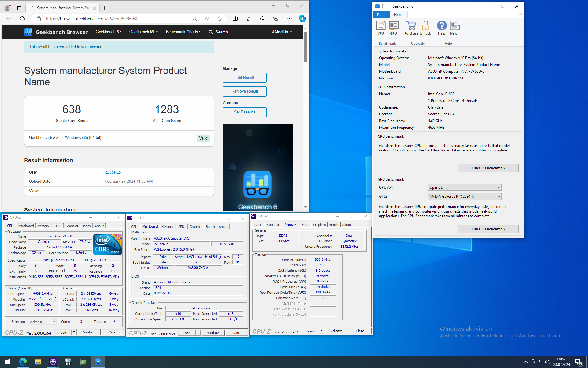Switch to Mainboard tab in CPU-Z CPU window
The image size is (588, 368).
pyautogui.click(x=26, y=226)
